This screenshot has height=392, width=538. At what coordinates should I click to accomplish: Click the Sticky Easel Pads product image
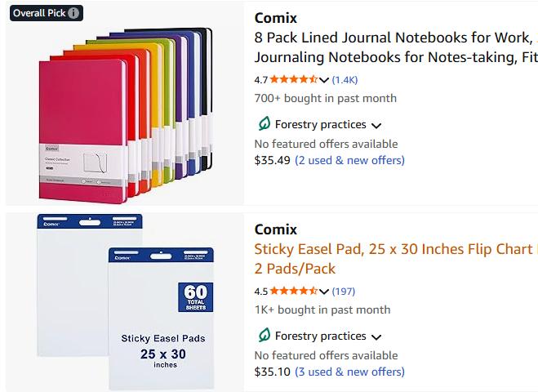pyautogui.click(x=125, y=302)
